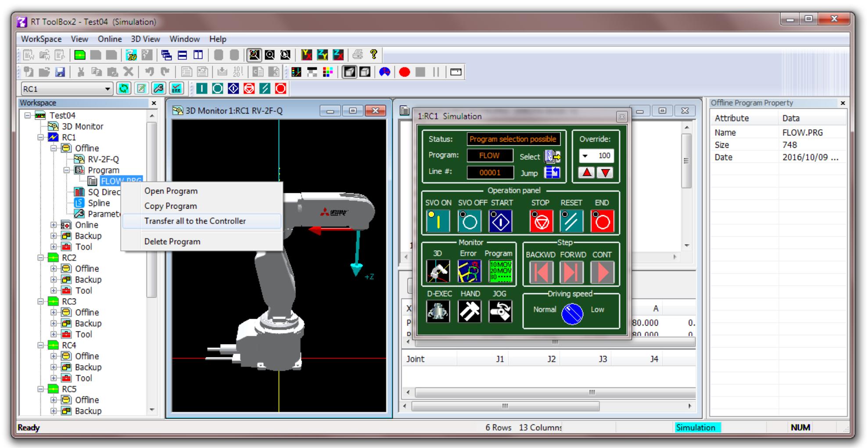Open the JOG operation icon
Image resolution: width=868 pixels, height=448 pixels.
(500, 311)
